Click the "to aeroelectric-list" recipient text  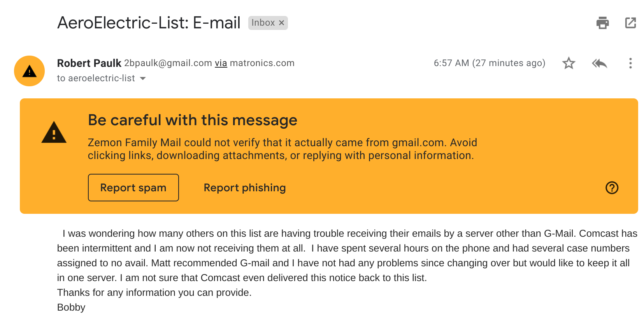point(96,79)
